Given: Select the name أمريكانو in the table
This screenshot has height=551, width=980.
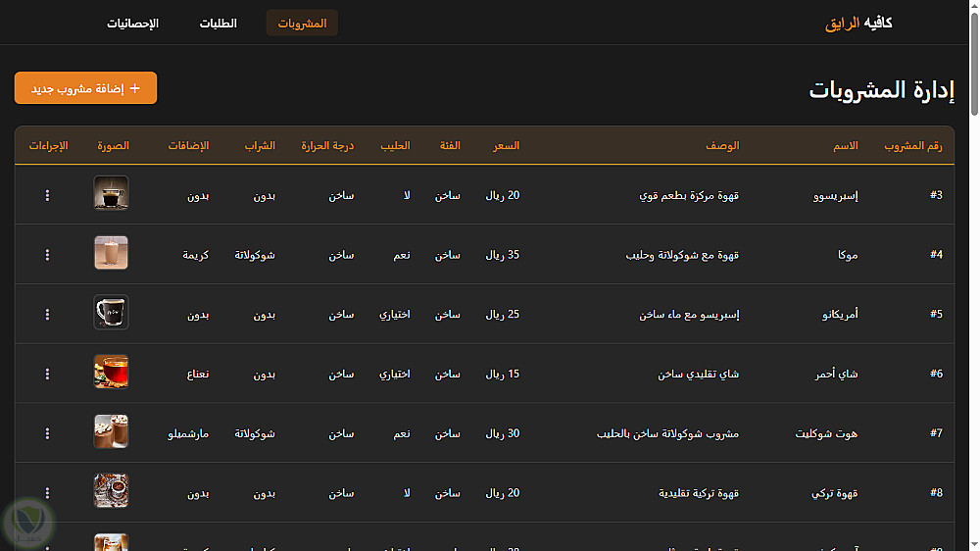Looking at the screenshot, I should coord(840,315).
